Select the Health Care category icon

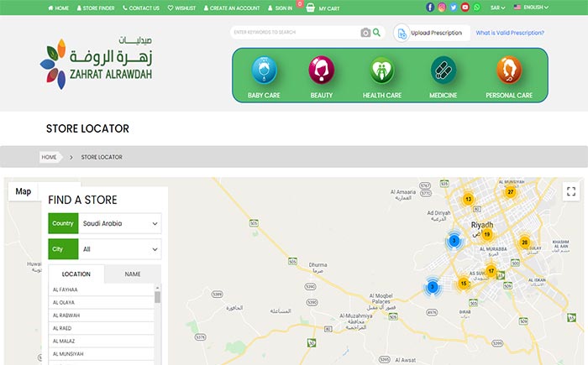[381, 70]
